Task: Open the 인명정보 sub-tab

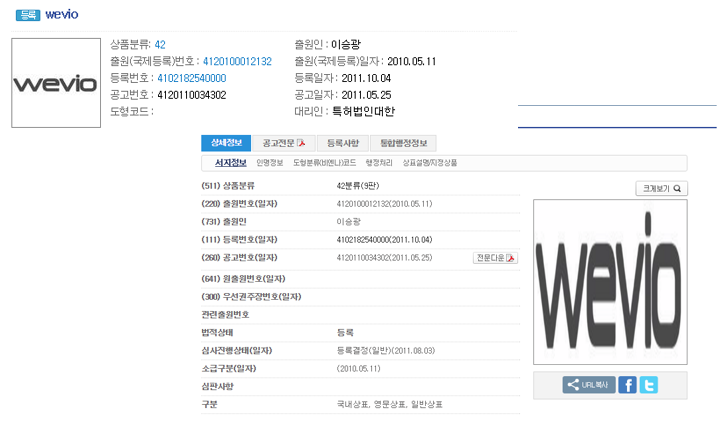Action: pos(270,162)
